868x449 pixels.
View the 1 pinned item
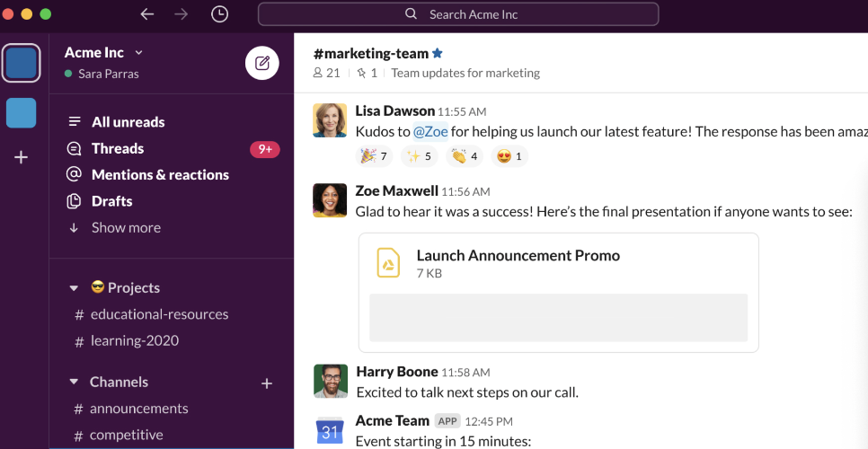(368, 73)
